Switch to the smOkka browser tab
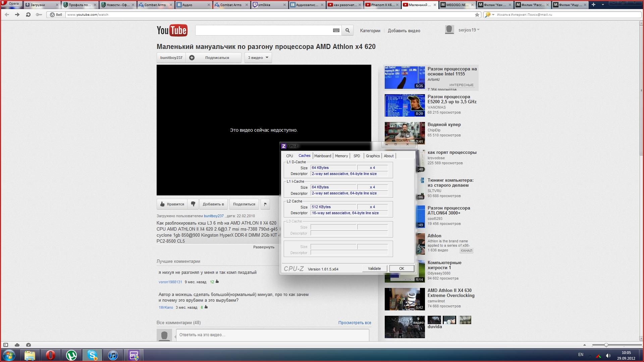The image size is (644, 362). pos(270,5)
